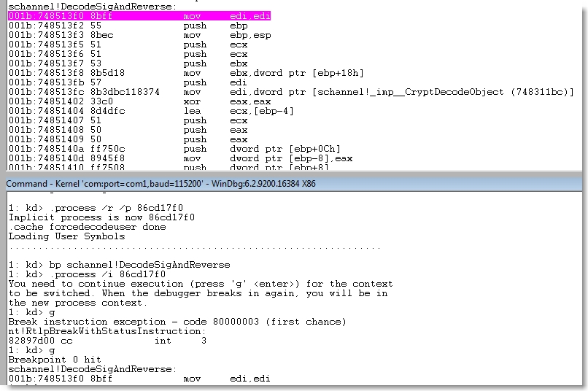Select the 'Implicit process is now' output line
This screenshot has height=391, width=588.
point(87,217)
